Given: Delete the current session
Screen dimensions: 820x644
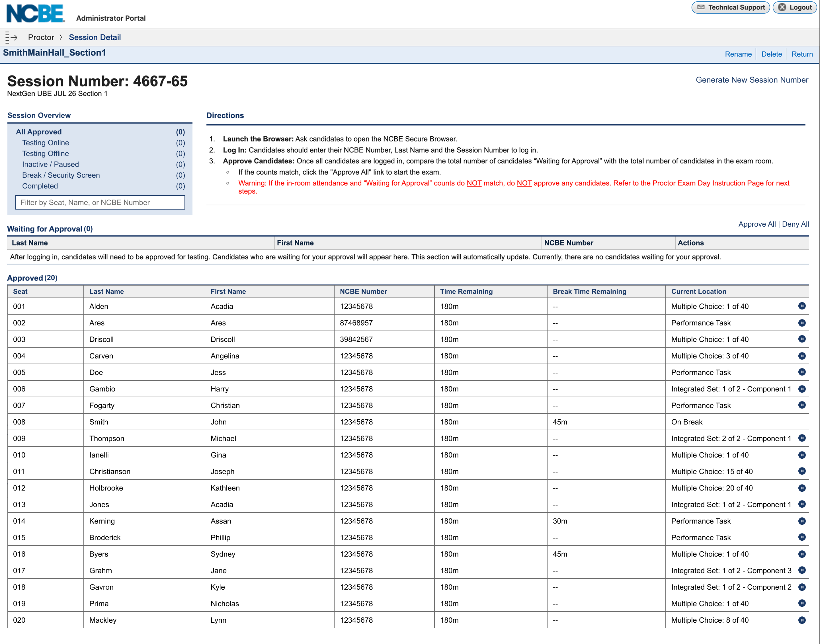Looking at the screenshot, I should point(771,54).
